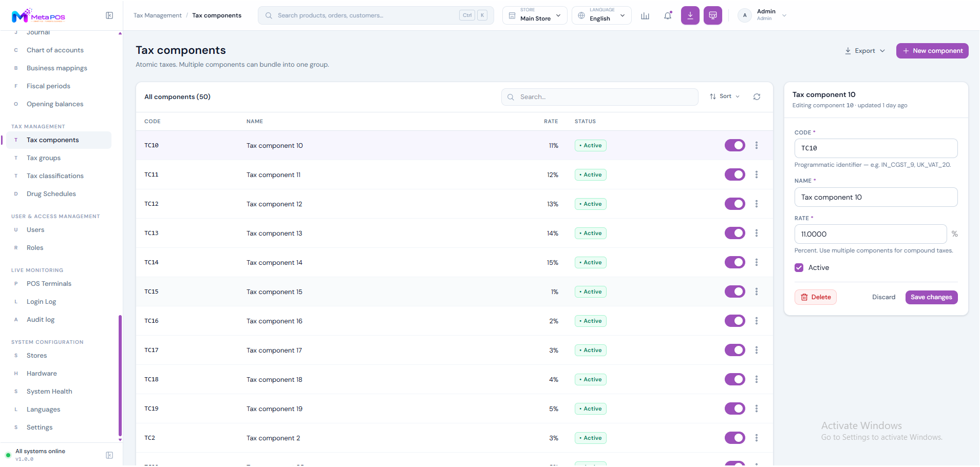The height and width of the screenshot is (467, 980).
Task: Open row actions menu for TC10
Action: click(x=757, y=145)
